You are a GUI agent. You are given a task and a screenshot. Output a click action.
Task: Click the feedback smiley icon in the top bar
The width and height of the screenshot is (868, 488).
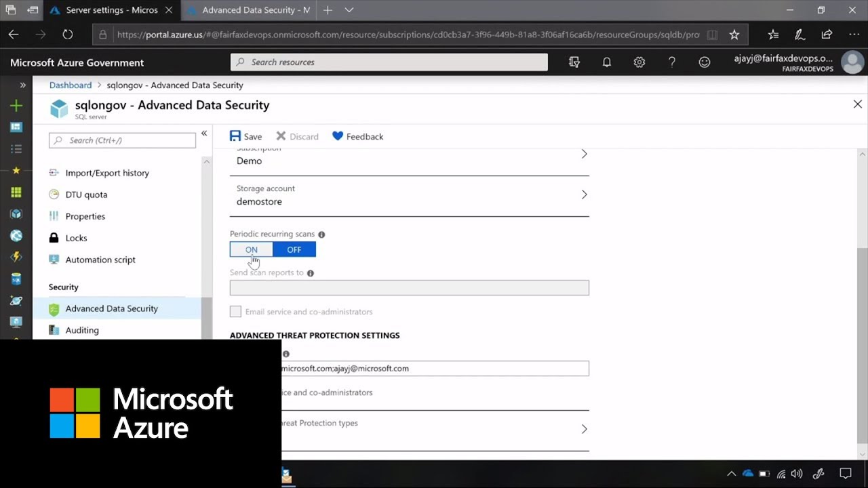click(x=705, y=62)
